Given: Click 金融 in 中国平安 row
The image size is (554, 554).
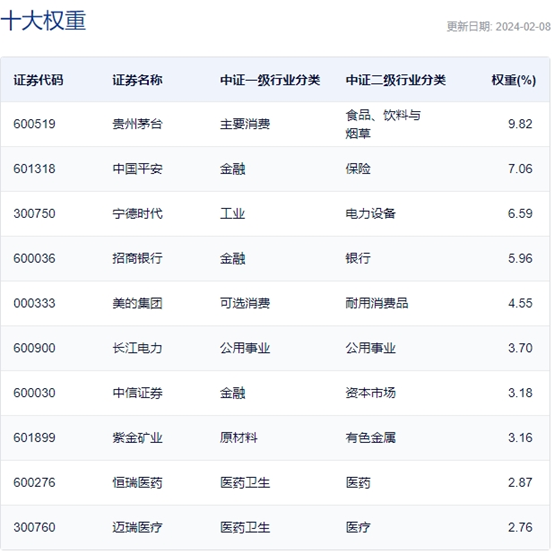Looking at the screenshot, I should 232,169.
